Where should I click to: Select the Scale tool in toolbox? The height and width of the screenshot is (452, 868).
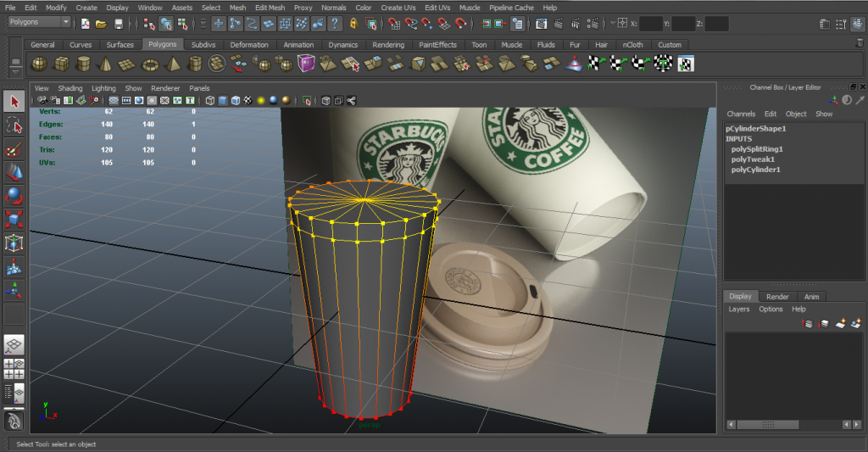pos(14,219)
